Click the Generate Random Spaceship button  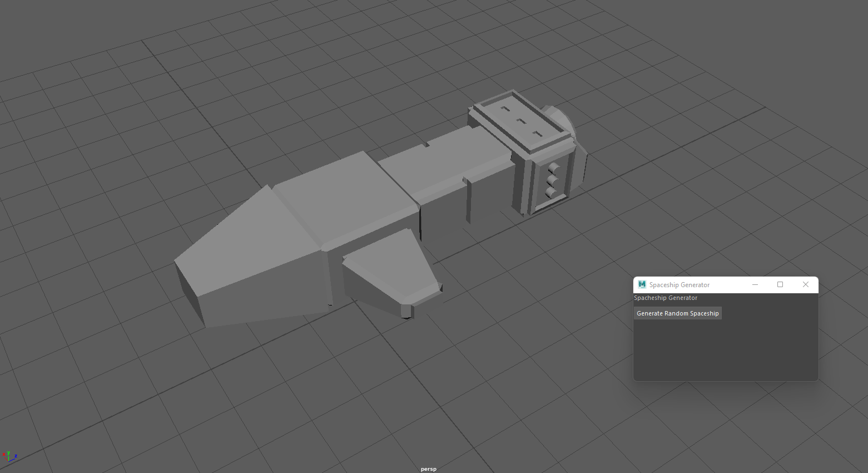[678, 313]
